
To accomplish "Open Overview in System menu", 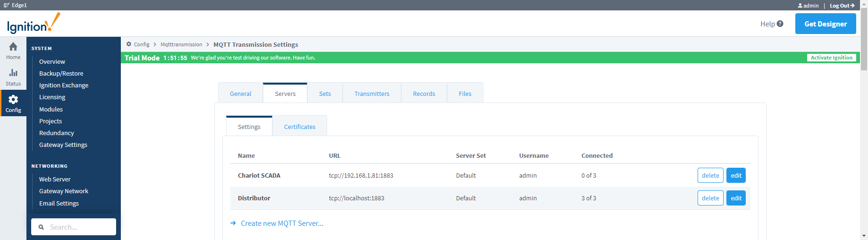I will click(x=52, y=61).
